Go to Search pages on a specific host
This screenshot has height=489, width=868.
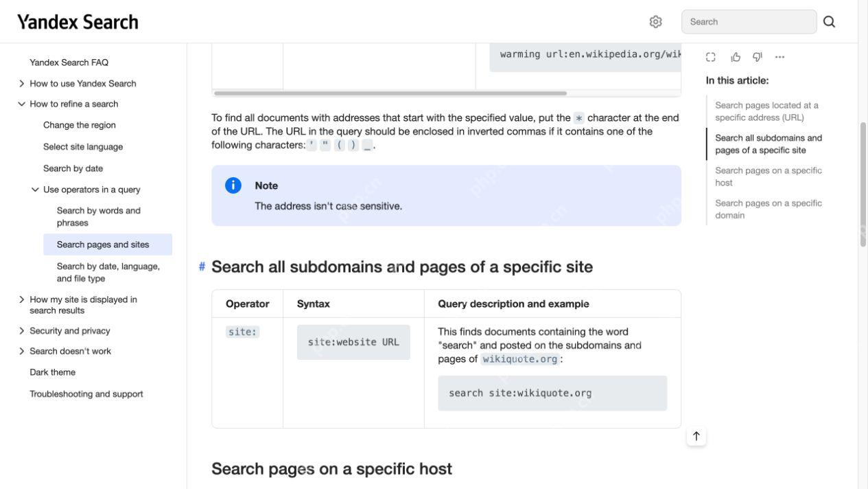pyautogui.click(x=768, y=177)
